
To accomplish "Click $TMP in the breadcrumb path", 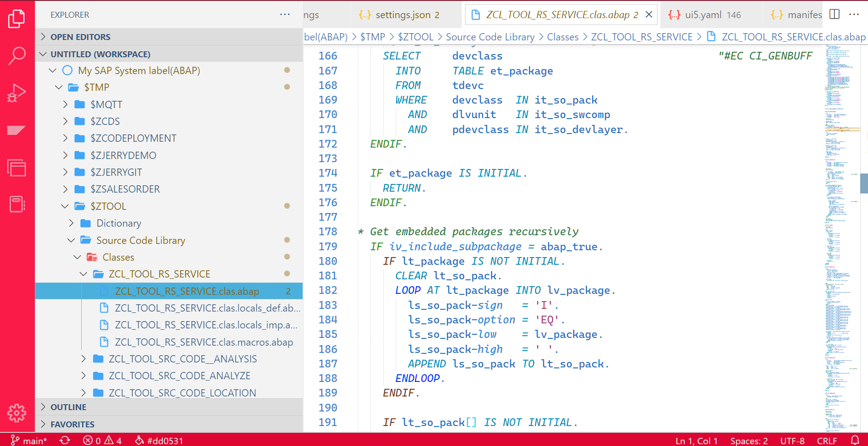I will coord(373,37).
